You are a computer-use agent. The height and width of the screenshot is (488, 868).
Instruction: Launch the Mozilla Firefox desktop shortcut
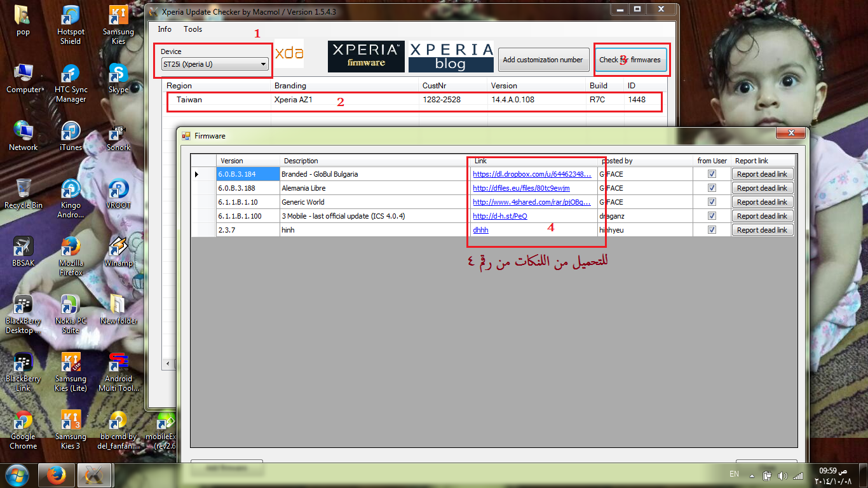[71, 256]
